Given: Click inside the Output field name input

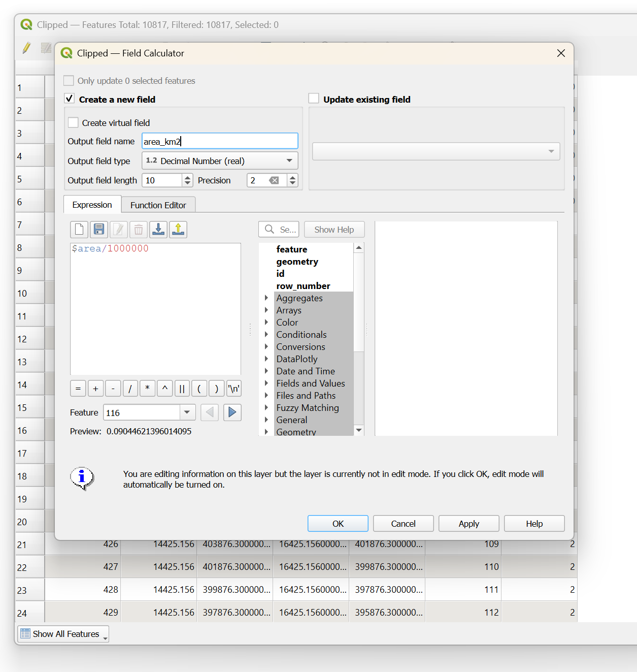Looking at the screenshot, I should pos(219,141).
